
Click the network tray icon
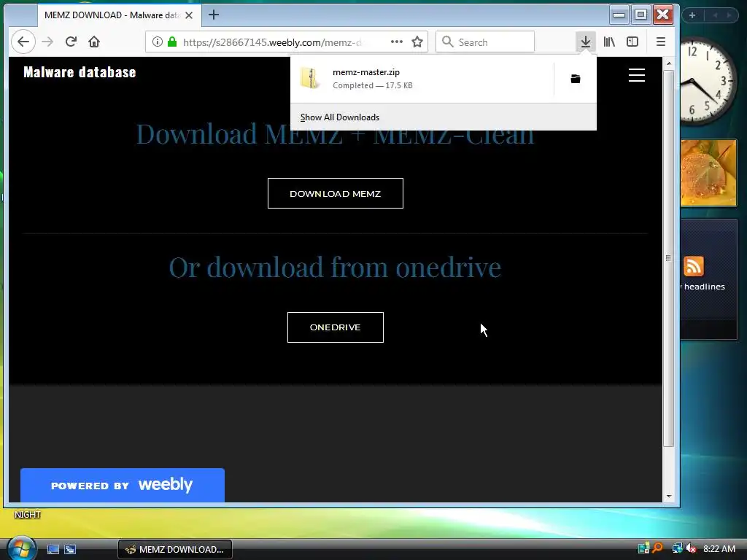(677, 548)
